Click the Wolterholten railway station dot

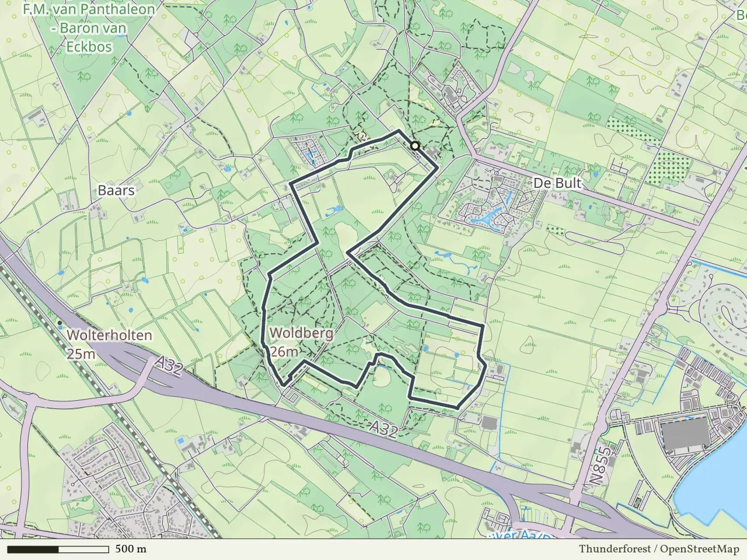[60, 323]
